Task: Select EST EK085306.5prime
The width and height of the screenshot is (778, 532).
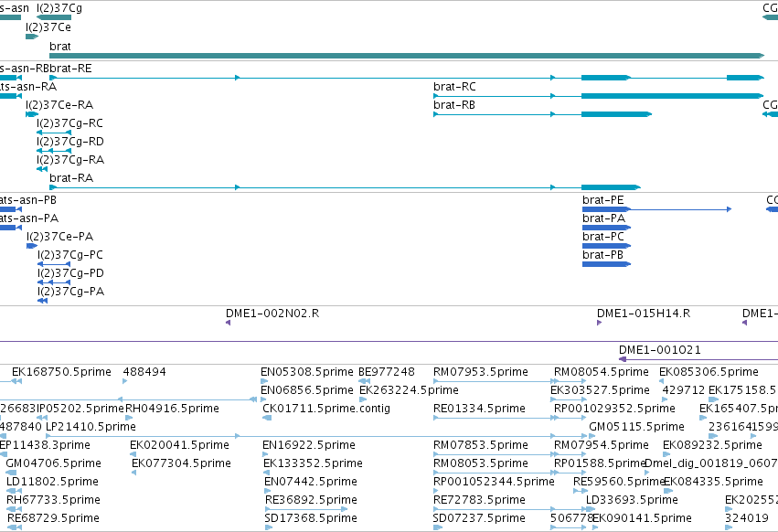Action: pos(709,372)
